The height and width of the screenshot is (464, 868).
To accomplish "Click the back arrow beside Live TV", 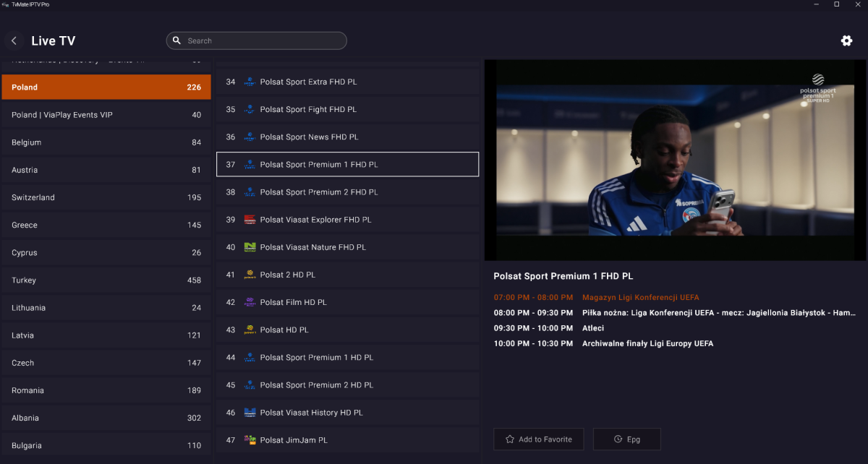I will point(14,41).
